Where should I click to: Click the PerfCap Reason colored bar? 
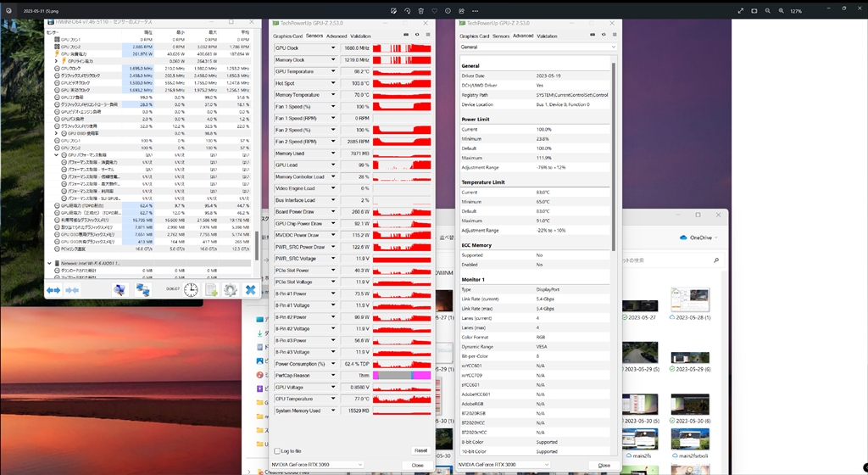pyautogui.click(x=402, y=376)
